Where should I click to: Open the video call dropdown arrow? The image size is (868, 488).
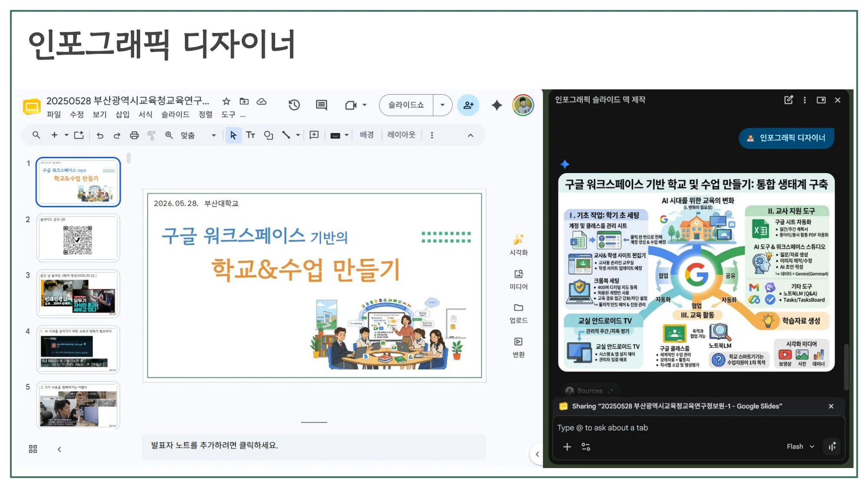point(365,105)
